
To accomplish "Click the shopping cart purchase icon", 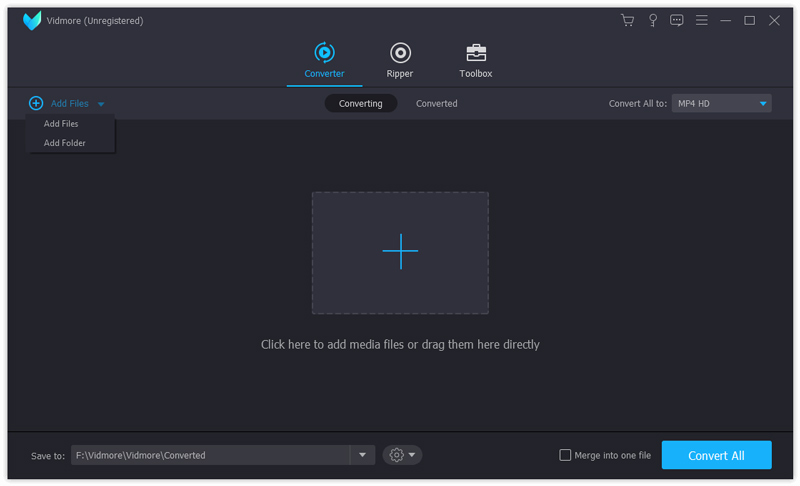I will pos(627,20).
